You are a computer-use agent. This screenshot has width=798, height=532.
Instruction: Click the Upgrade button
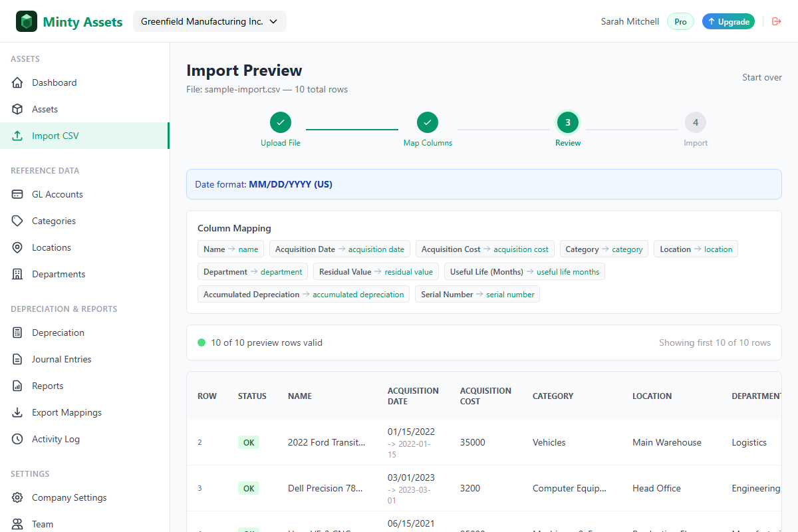pos(728,22)
